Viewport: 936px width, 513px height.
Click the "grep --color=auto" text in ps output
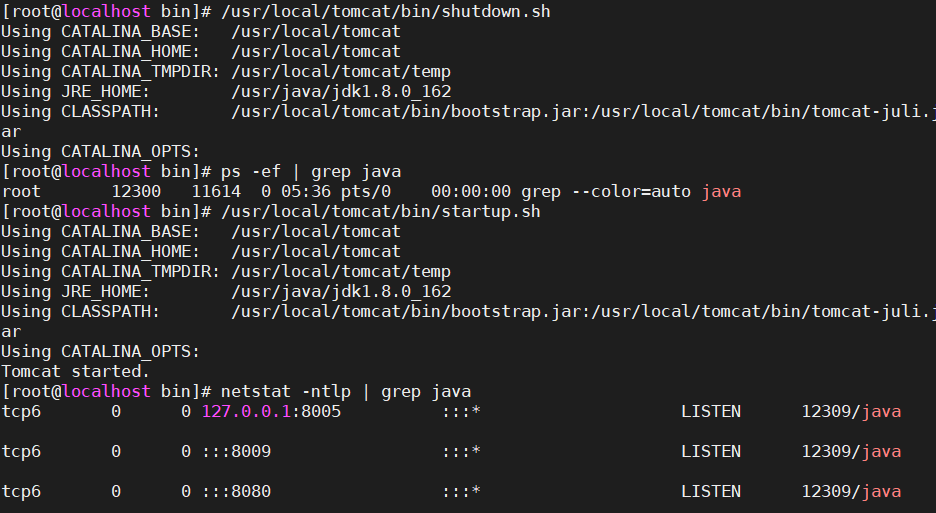606,191
